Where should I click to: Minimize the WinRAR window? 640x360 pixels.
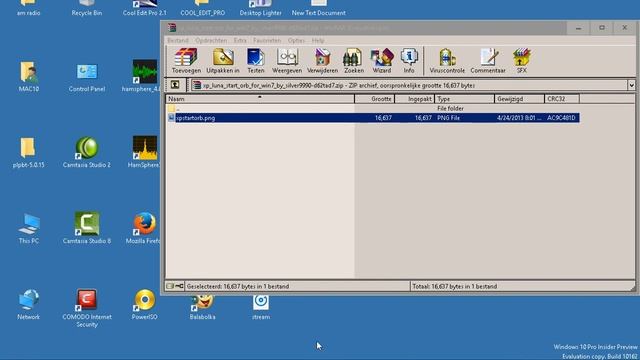(x=578, y=28)
